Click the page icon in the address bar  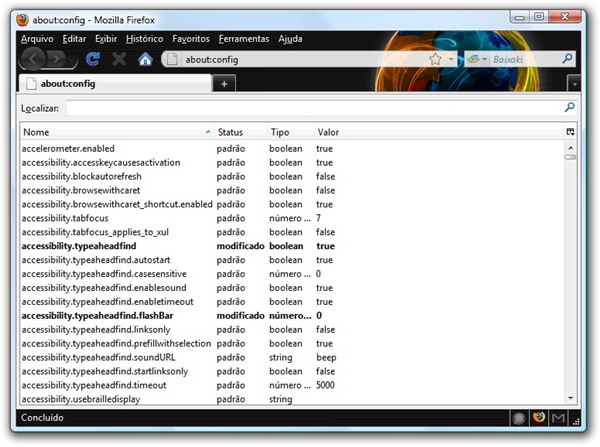172,59
